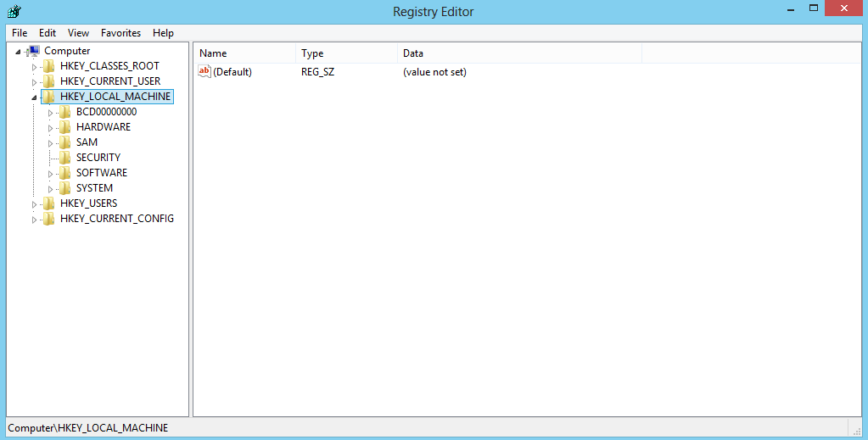868x440 pixels.
Task: Click the SAM folder icon
Action: click(x=64, y=142)
